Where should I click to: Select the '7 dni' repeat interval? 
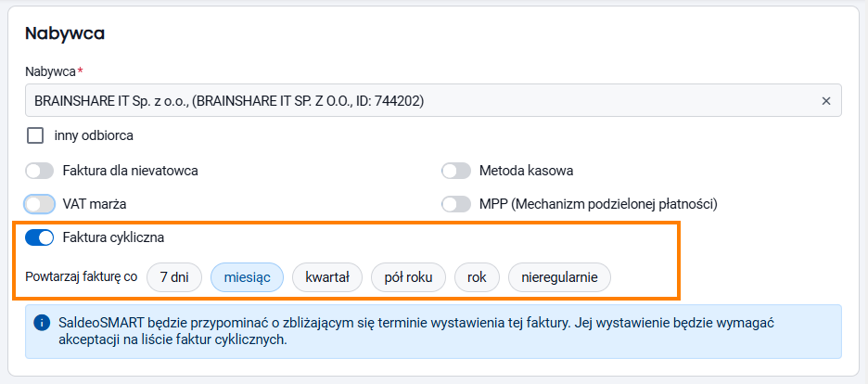coord(174,277)
